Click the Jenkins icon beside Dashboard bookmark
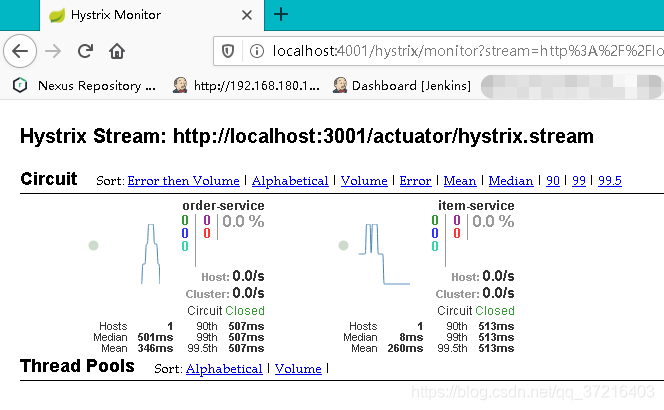The image size is (664, 410). [x=340, y=85]
